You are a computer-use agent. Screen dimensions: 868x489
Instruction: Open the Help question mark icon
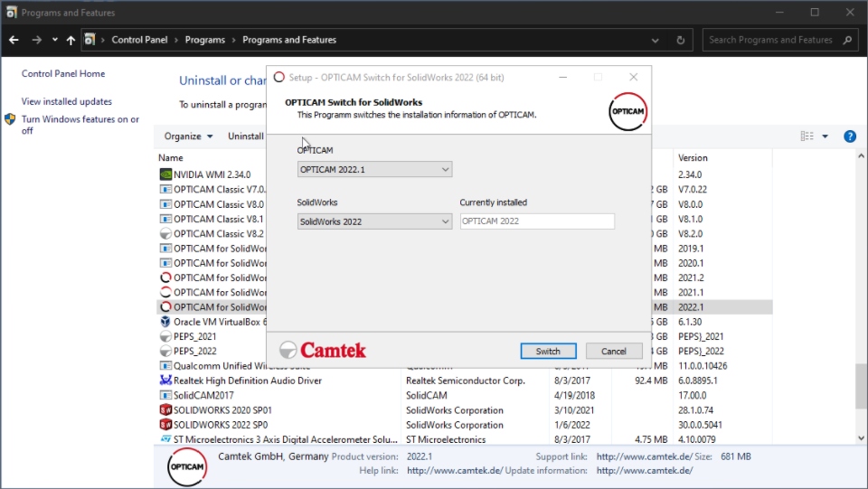pos(850,136)
